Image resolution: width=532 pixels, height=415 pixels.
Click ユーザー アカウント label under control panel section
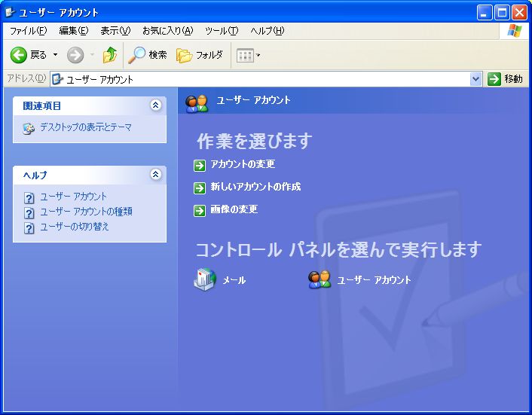374,279
